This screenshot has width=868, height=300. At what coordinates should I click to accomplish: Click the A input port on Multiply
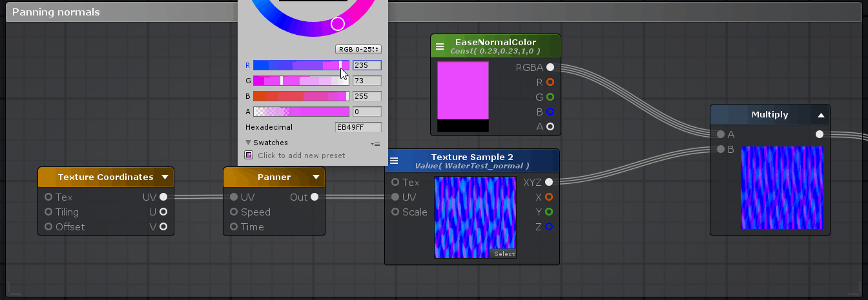(721, 135)
